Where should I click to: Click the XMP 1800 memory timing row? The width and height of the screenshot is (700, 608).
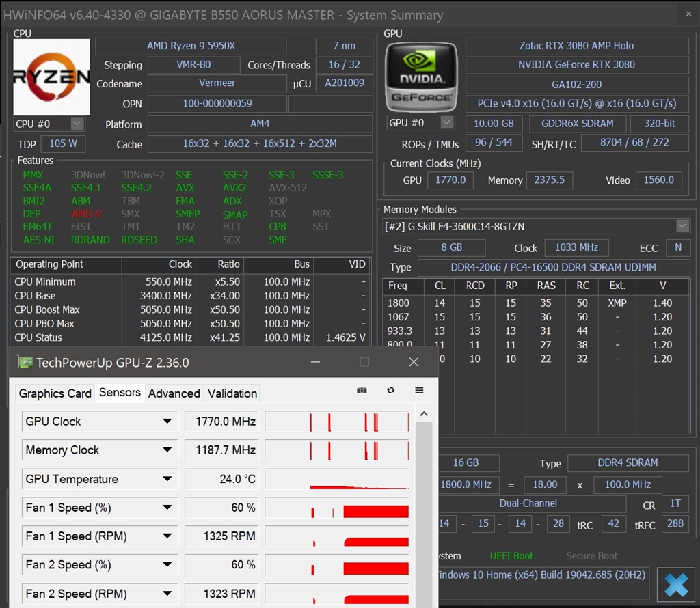536,303
